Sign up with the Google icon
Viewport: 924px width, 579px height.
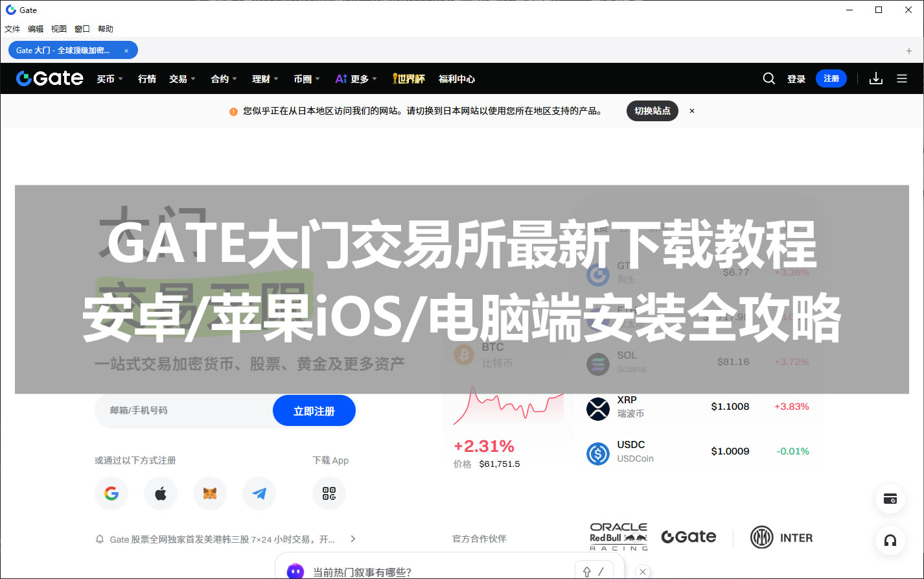pos(111,493)
